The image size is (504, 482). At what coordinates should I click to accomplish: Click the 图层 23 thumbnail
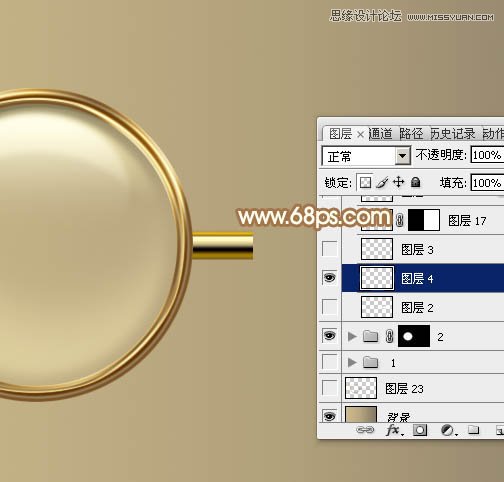[x=361, y=388]
